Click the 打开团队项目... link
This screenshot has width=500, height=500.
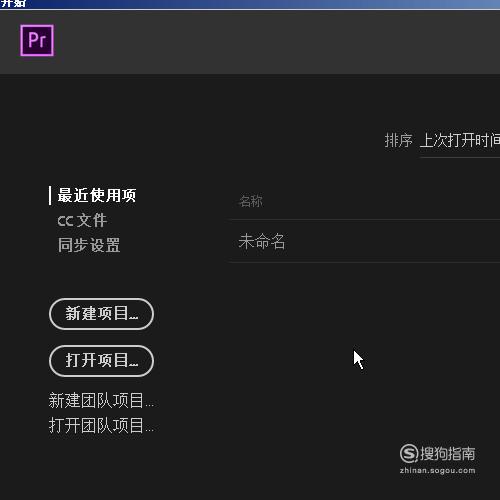click(x=101, y=426)
